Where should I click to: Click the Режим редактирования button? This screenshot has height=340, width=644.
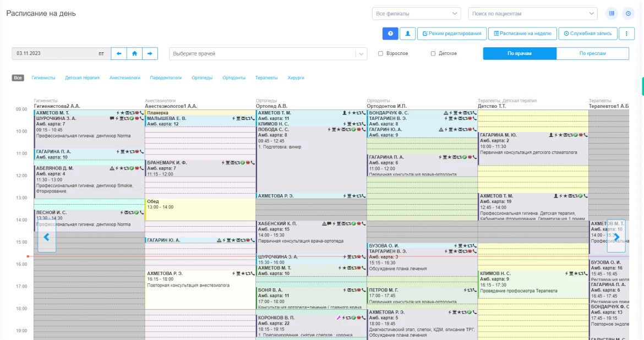pos(451,34)
